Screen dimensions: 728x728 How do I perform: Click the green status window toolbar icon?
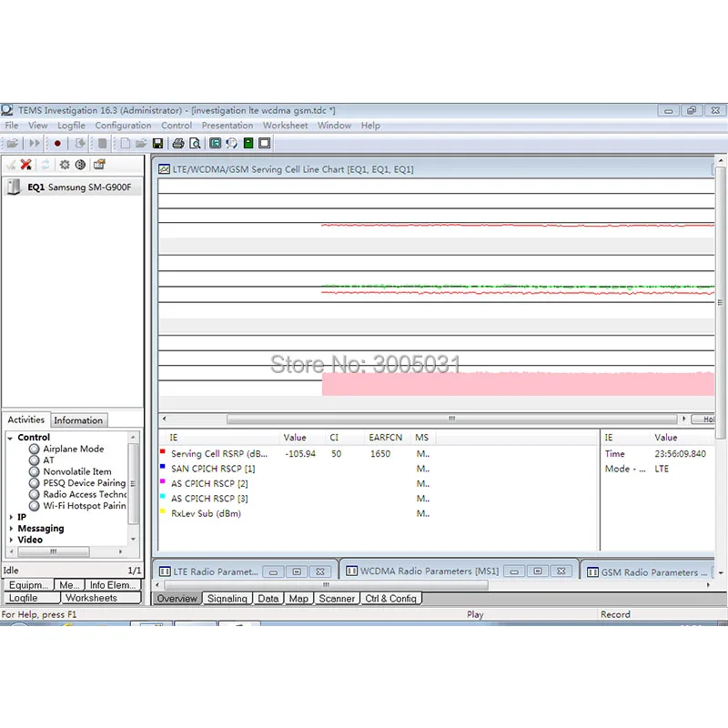[248, 144]
